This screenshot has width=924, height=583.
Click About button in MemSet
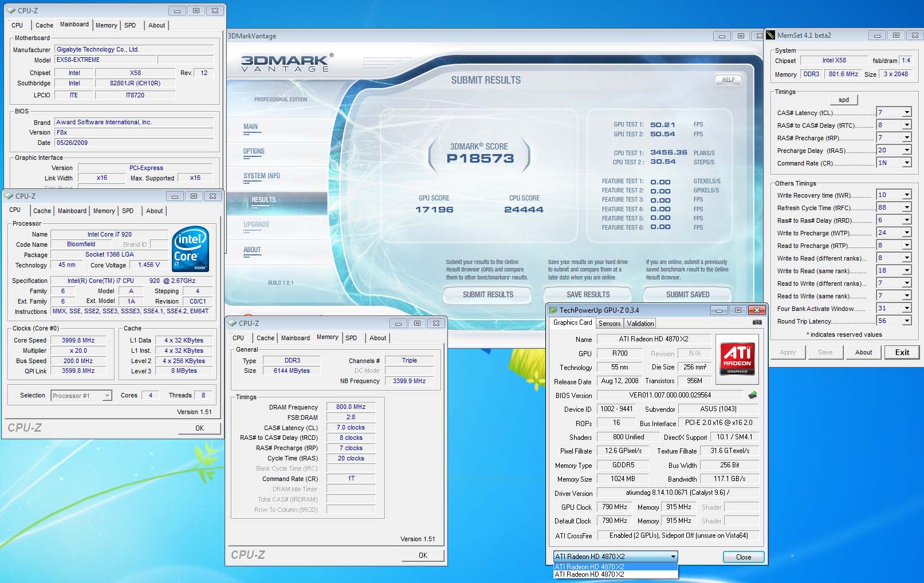(863, 352)
